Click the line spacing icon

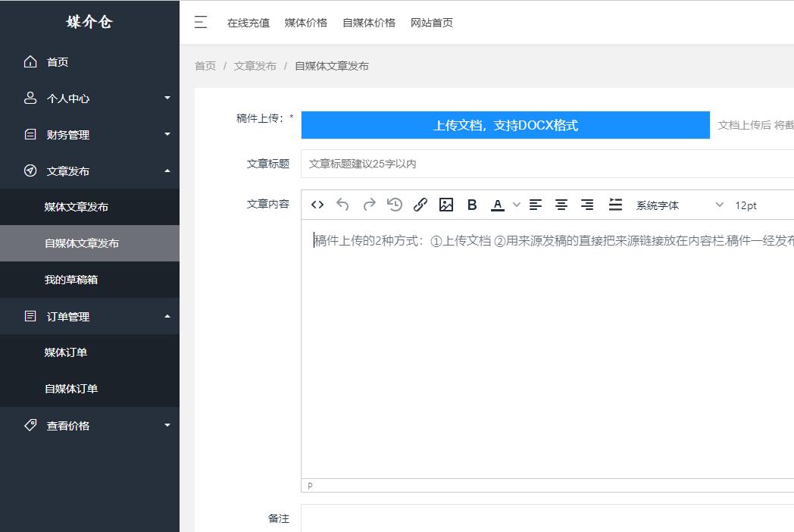[616, 204]
